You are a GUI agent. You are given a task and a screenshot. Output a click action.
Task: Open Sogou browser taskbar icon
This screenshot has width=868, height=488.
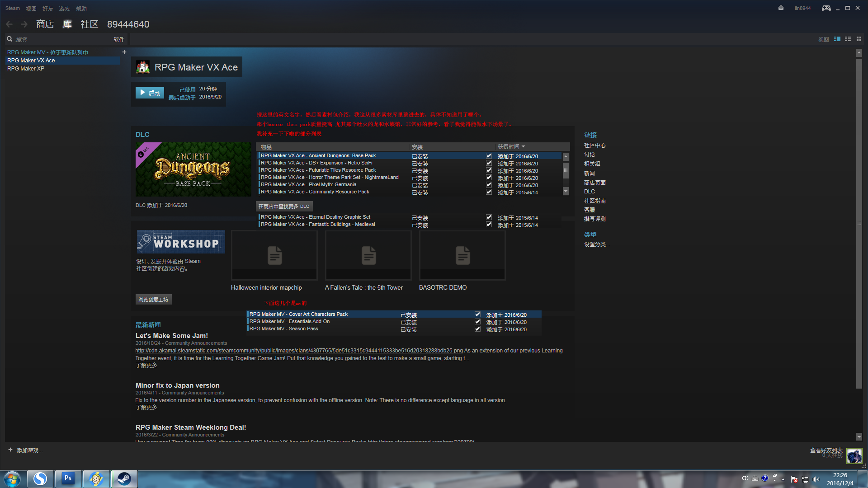coord(40,479)
